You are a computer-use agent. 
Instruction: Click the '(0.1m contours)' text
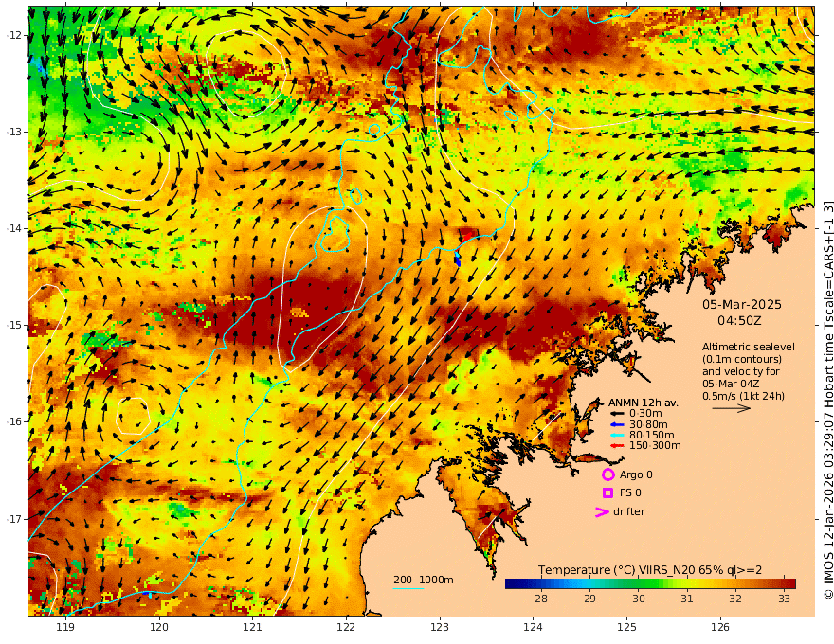point(742,359)
